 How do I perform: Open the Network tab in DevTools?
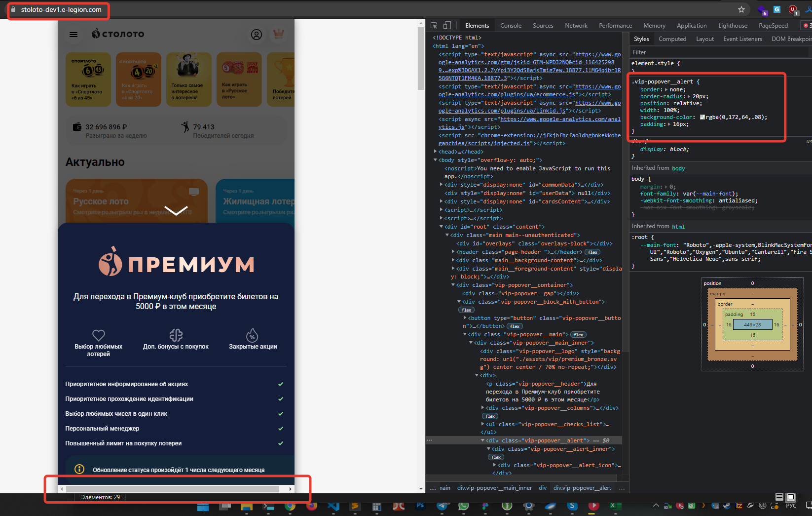[x=576, y=26]
